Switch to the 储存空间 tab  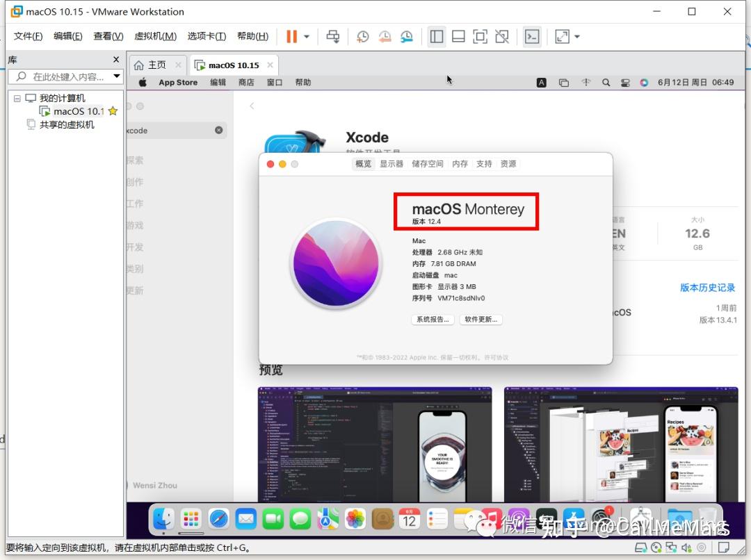(428, 164)
